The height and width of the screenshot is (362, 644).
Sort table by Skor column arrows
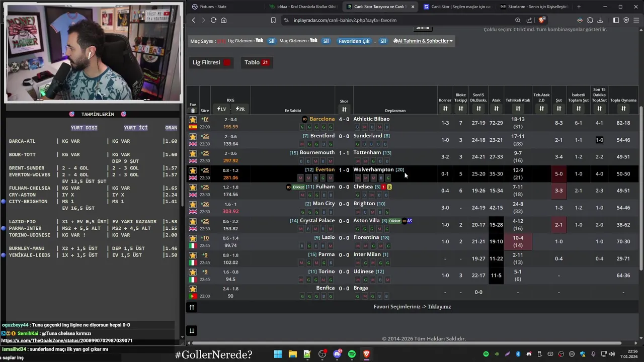point(344,109)
